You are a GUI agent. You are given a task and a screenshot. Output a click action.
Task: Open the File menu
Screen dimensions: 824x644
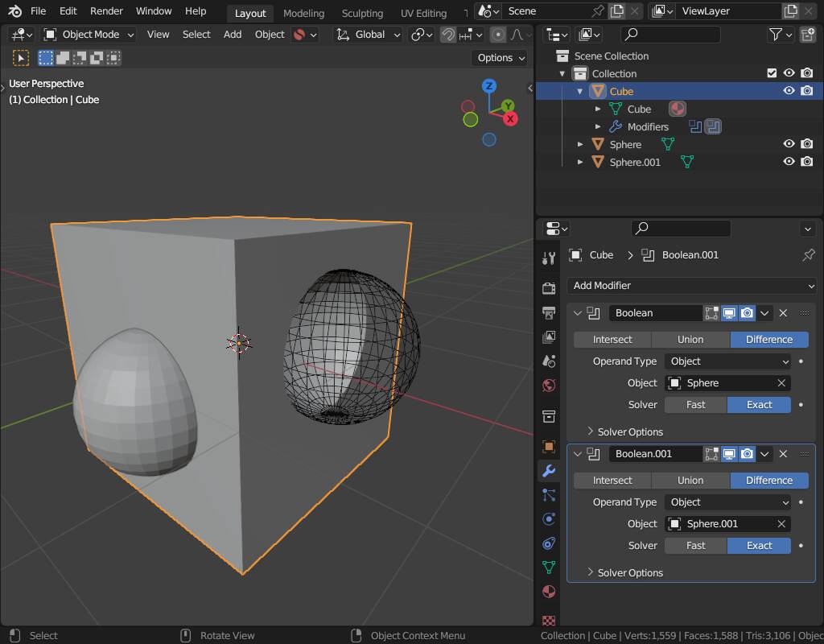click(x=39, y=11)
